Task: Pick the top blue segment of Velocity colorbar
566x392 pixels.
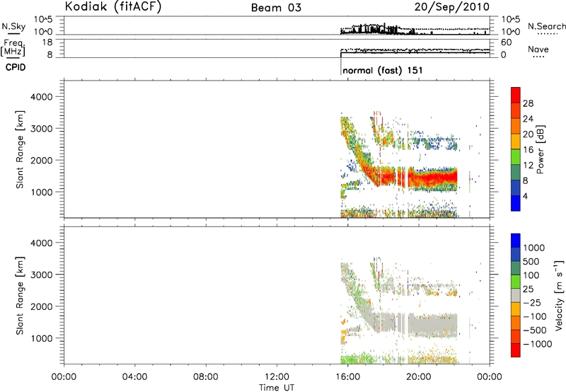Action: pos(516,241)
